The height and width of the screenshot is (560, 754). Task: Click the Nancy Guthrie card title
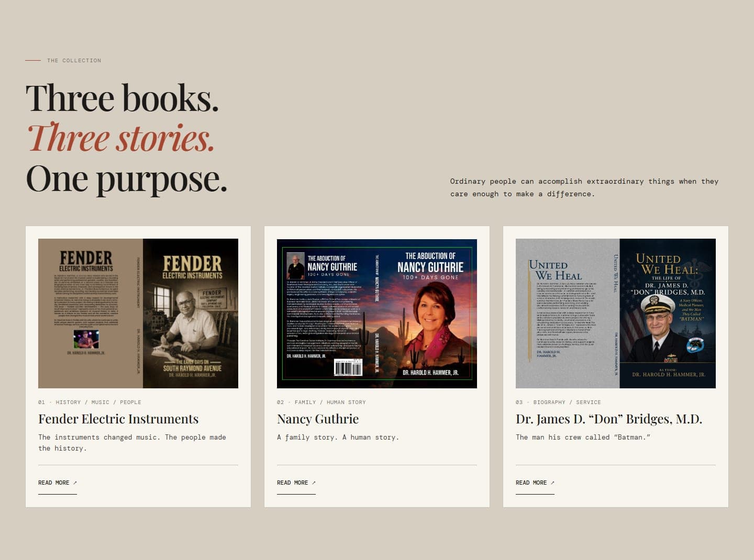click(318, 419)
